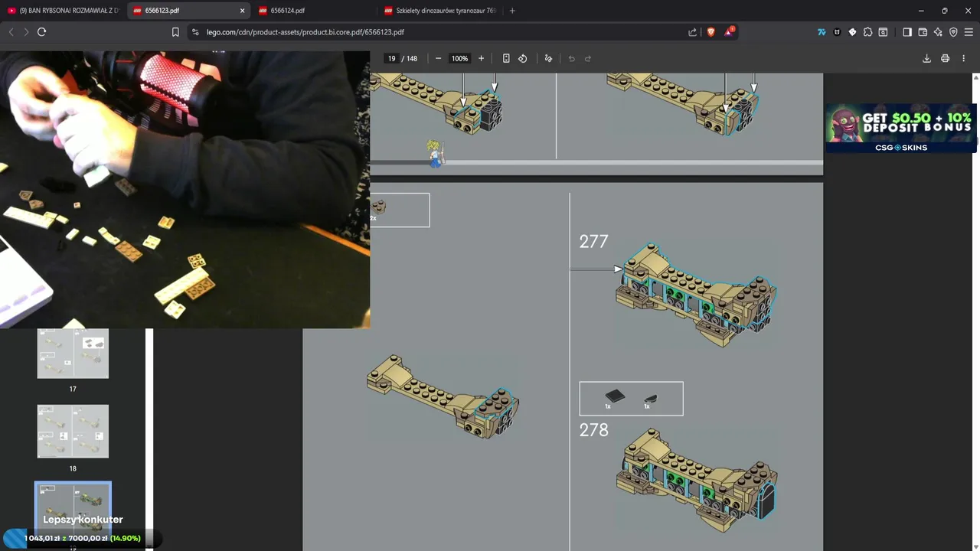Click the lego.com URL address bar

[x=444, y=32]
